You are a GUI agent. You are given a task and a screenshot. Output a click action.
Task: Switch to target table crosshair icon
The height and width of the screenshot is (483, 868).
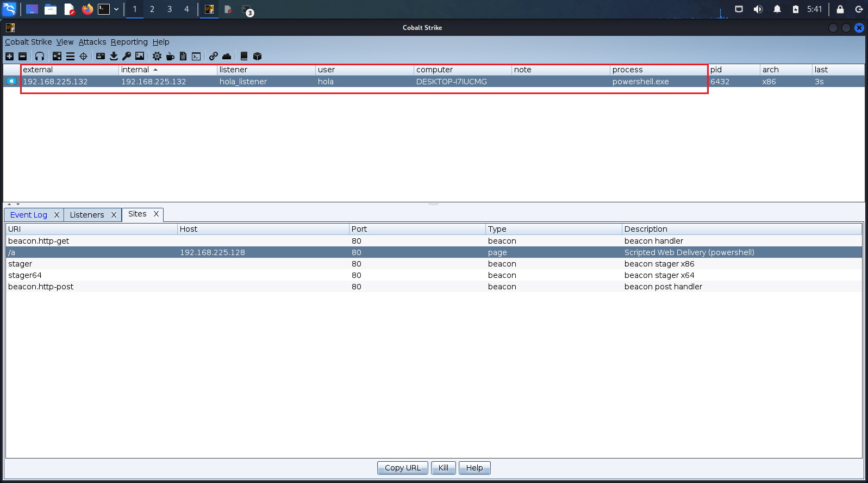point(83,56)
